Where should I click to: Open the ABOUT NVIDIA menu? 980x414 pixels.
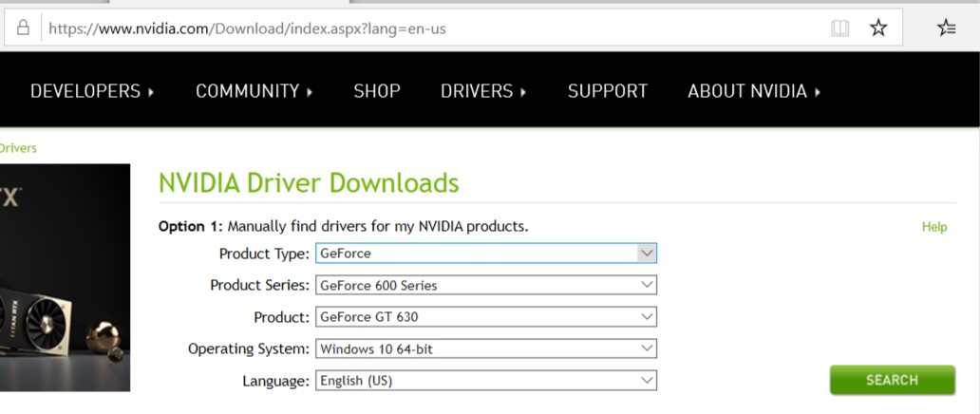(x=754, y=91)
